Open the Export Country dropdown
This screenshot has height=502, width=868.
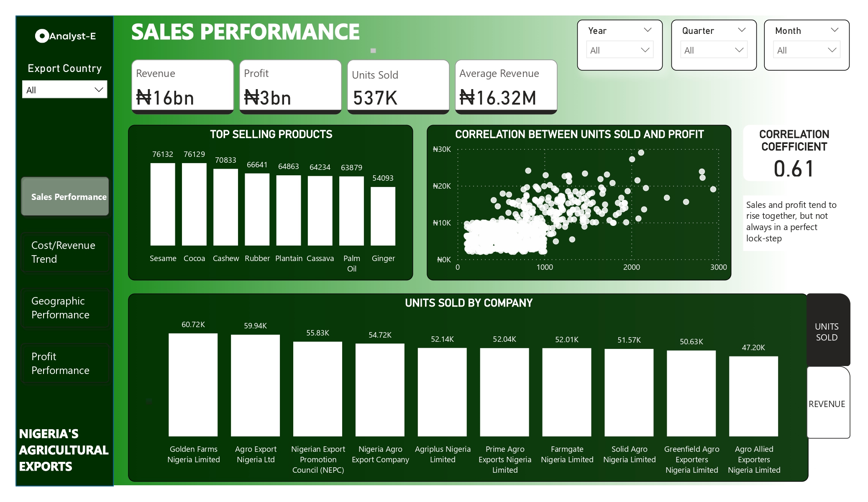(x=65, y=90)
